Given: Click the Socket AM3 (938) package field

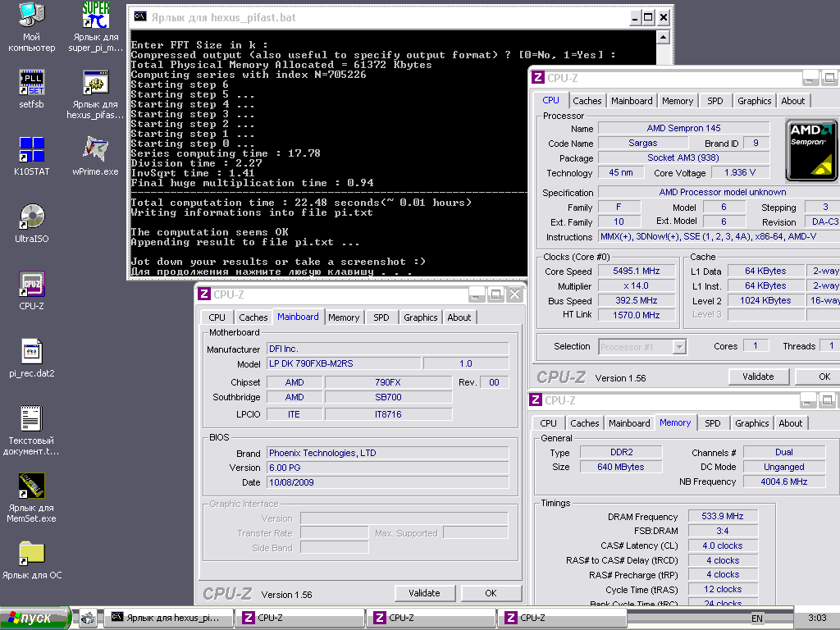Looking at the screenshot, I should tap(683, 157).
